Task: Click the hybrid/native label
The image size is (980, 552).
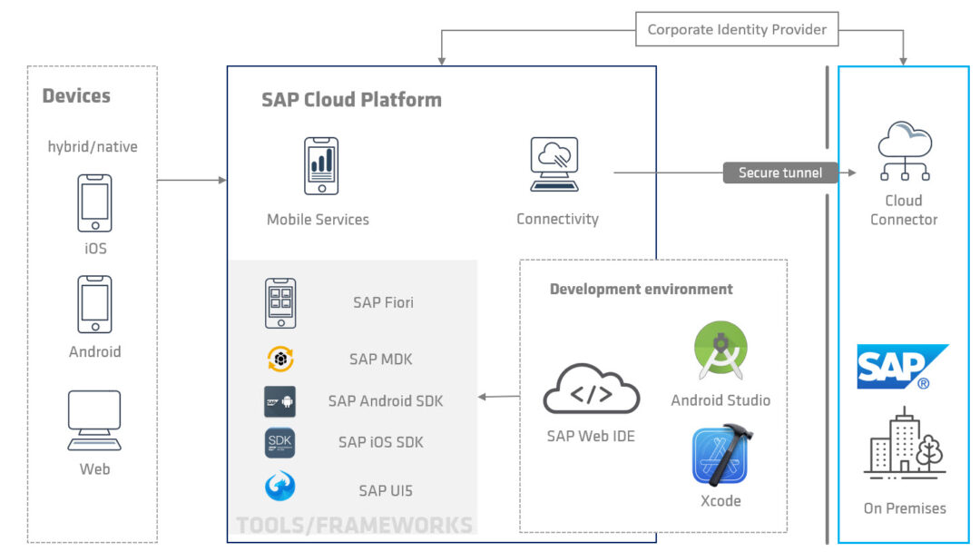Action: click(x=93, y=147)
